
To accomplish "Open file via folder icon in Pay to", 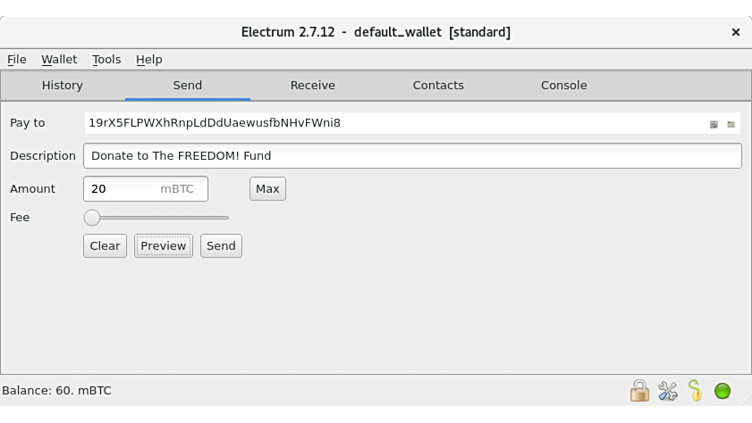I will tap(731, 124).
